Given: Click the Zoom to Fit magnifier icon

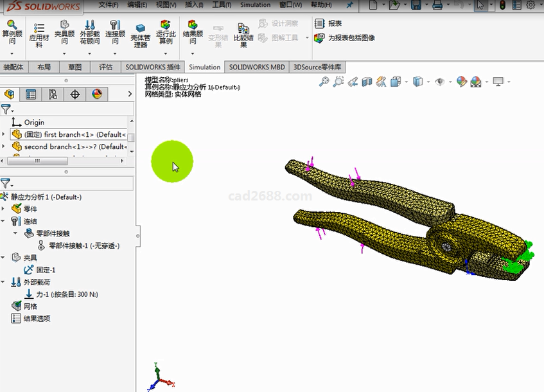Looking at the screenshot, I should pyautogui.click(x=324, y=82).
